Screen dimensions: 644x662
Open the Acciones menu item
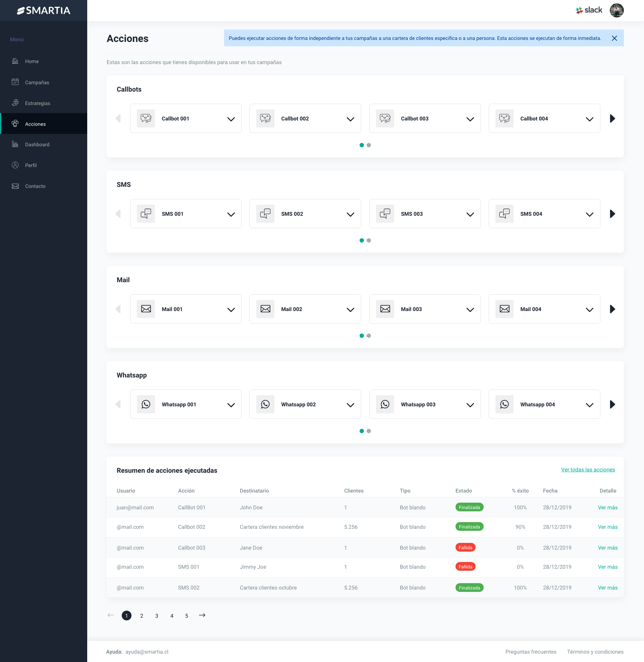(x=36, y=124)
